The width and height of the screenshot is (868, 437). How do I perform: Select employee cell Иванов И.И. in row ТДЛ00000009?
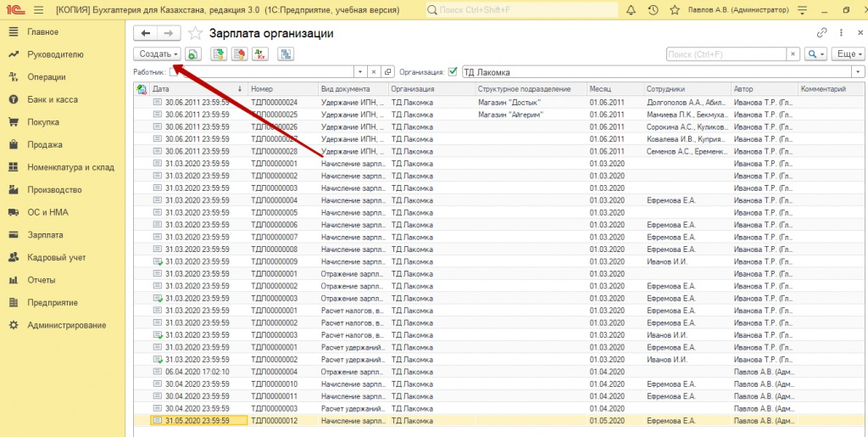click(x=685, y=261)
